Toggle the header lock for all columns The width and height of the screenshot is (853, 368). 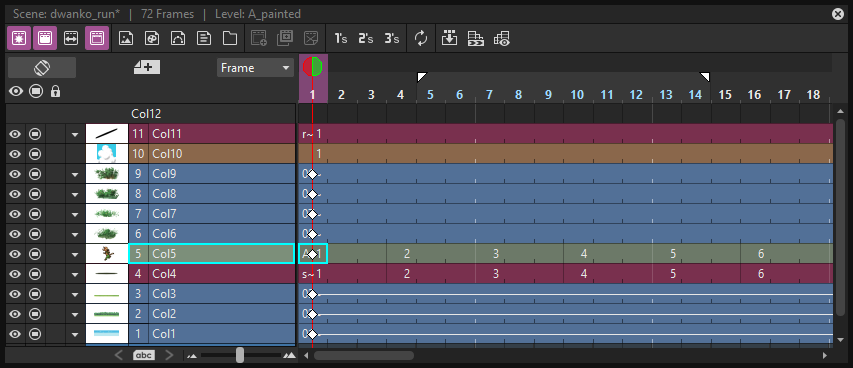(x=55, y=91)
